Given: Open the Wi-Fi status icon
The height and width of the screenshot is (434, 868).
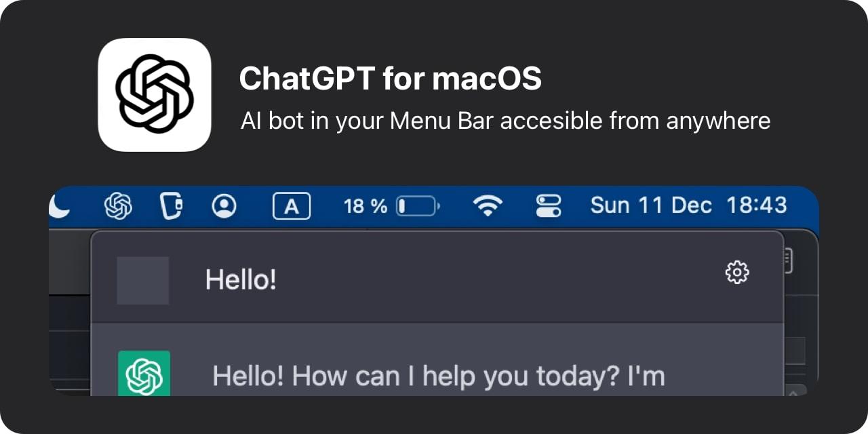Looking at the screenshot, I should pos(489,205).
